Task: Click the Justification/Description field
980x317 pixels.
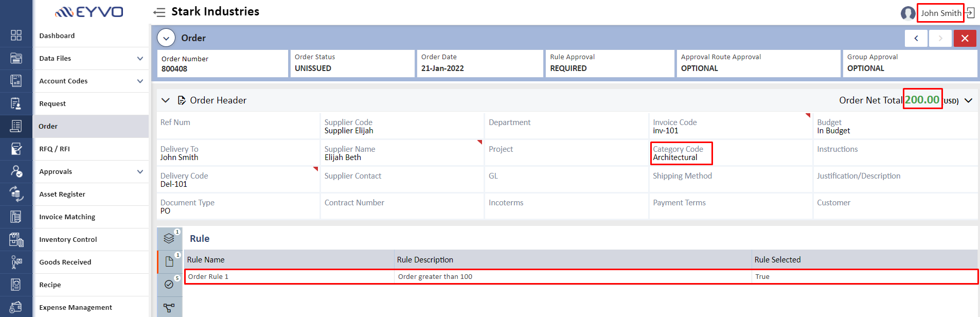Action: coord(895,179)
